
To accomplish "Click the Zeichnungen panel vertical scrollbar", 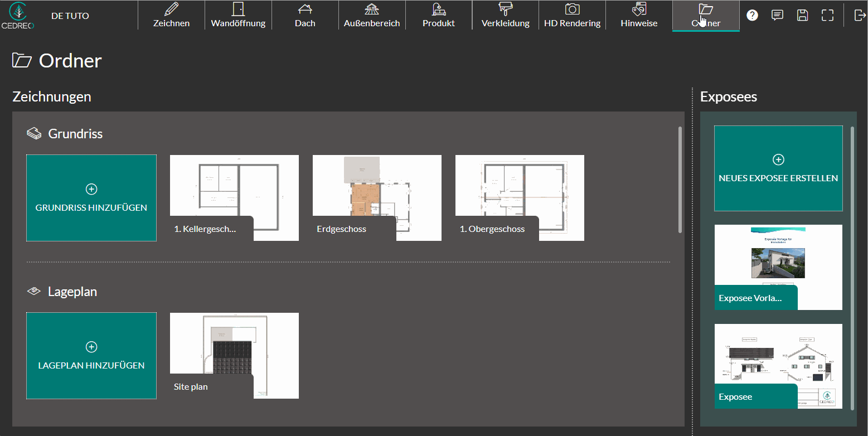I will point(680,178).
